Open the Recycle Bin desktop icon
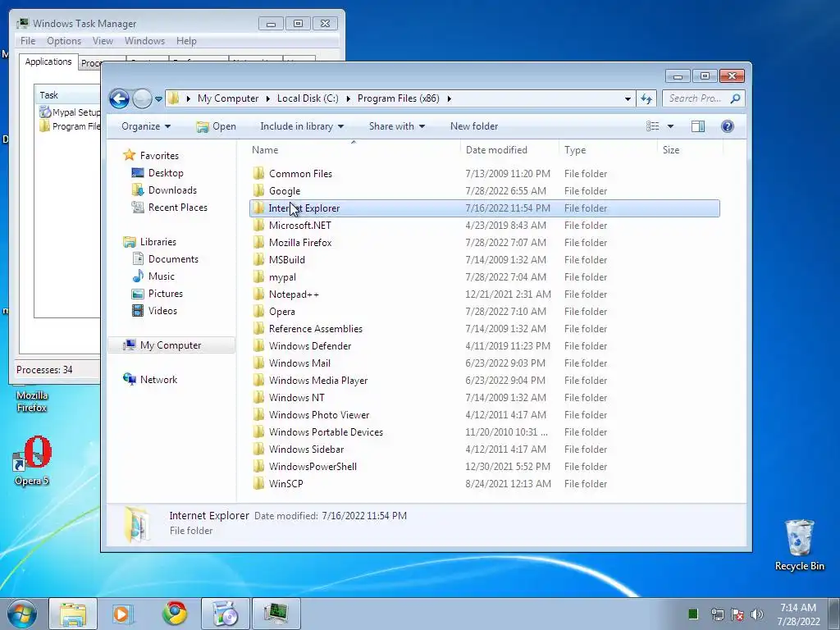The image size is (840, 630). 799,546
